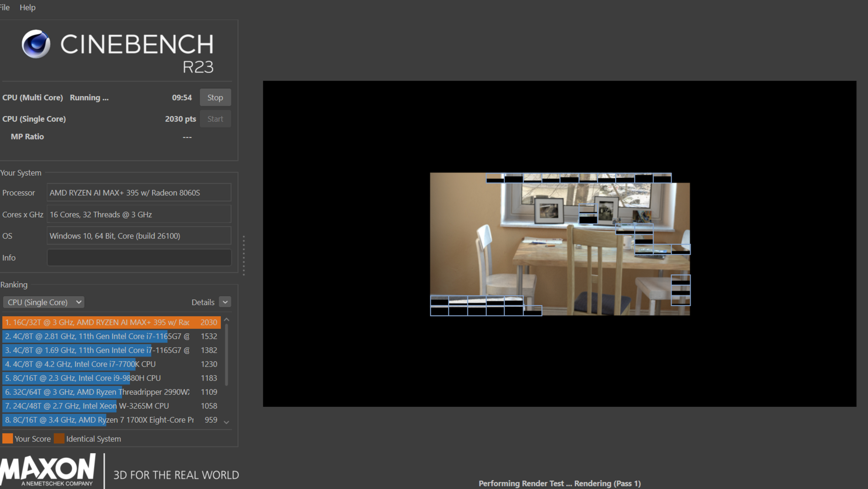
Task: Click the brown Identical System swatch
Action: tap(59, 439)
